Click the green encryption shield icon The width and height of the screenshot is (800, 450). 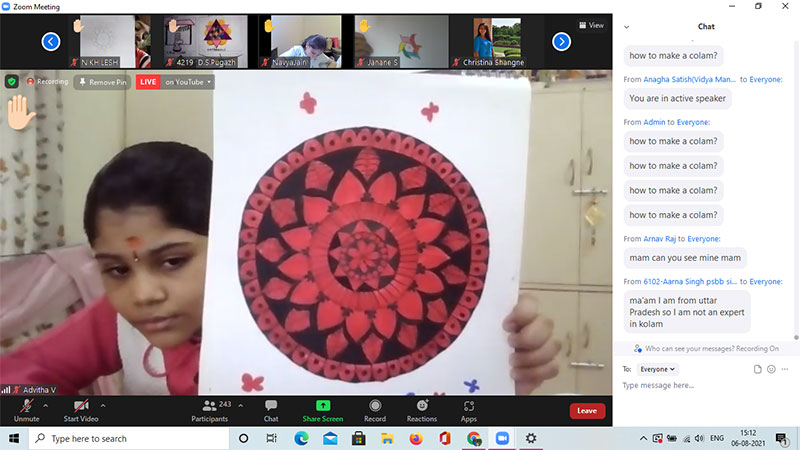(x=12, y=82)
